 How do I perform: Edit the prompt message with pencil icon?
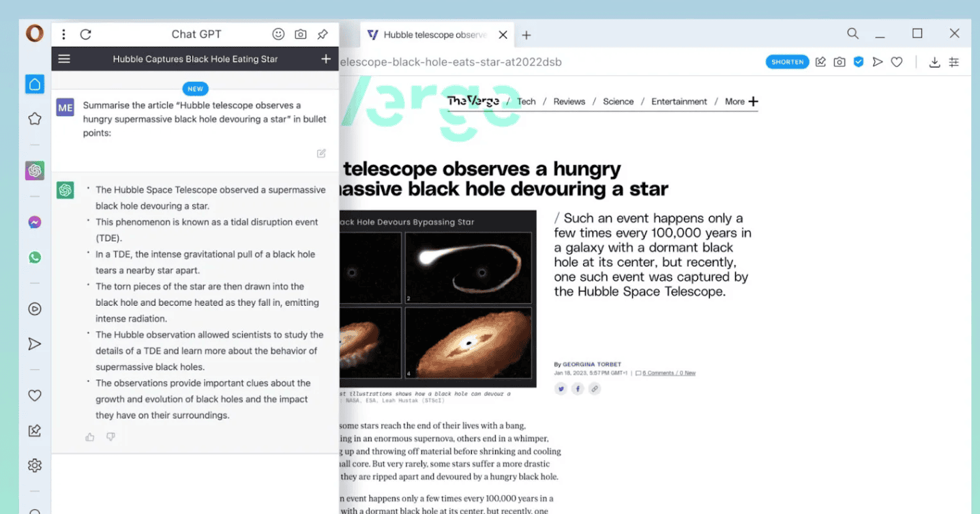(x=321, y=154)
